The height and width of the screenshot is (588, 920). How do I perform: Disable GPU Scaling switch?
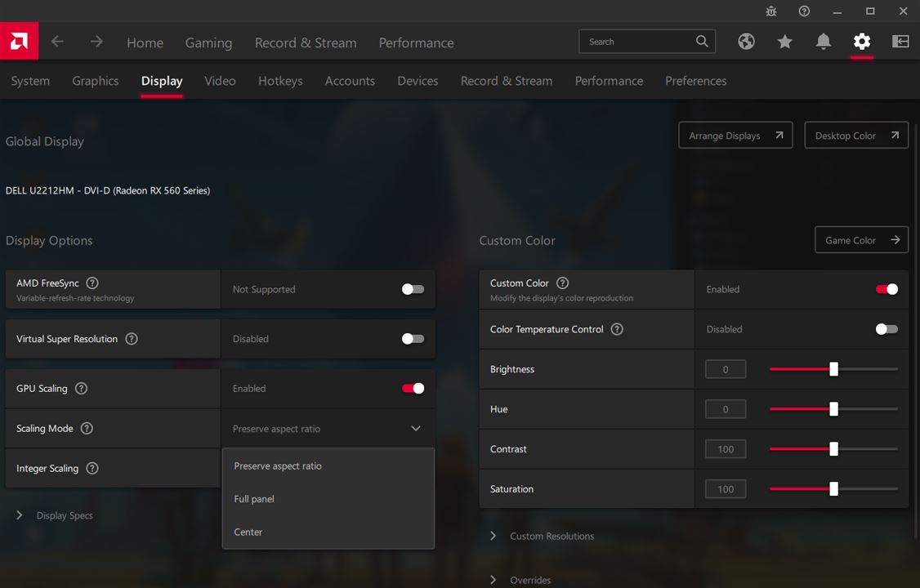(x=413, y=388)
